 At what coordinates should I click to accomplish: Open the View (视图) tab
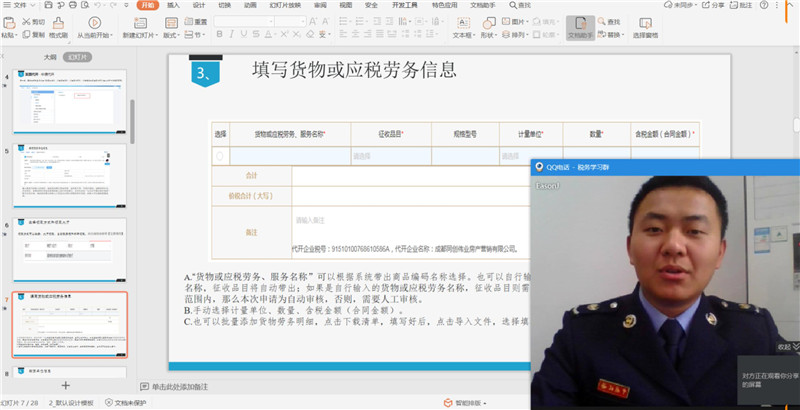(x=346, y=5)
